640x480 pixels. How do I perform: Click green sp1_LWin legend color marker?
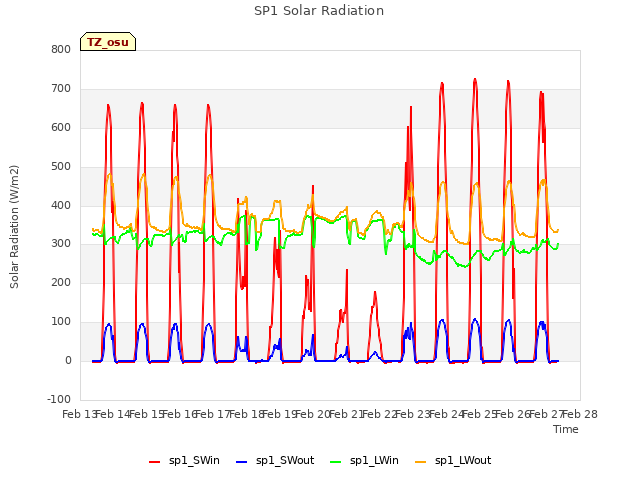tap(336, 462)
